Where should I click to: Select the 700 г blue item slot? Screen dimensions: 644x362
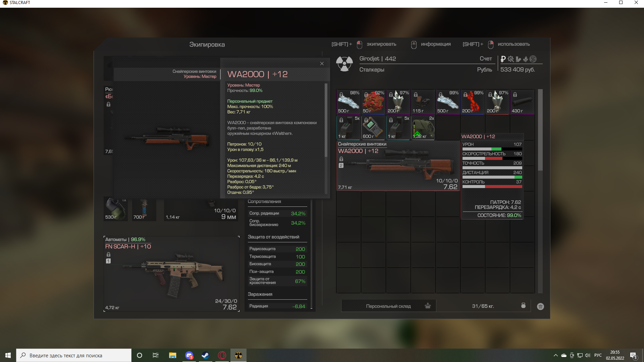pyautogui.click(x=144, y=209)
